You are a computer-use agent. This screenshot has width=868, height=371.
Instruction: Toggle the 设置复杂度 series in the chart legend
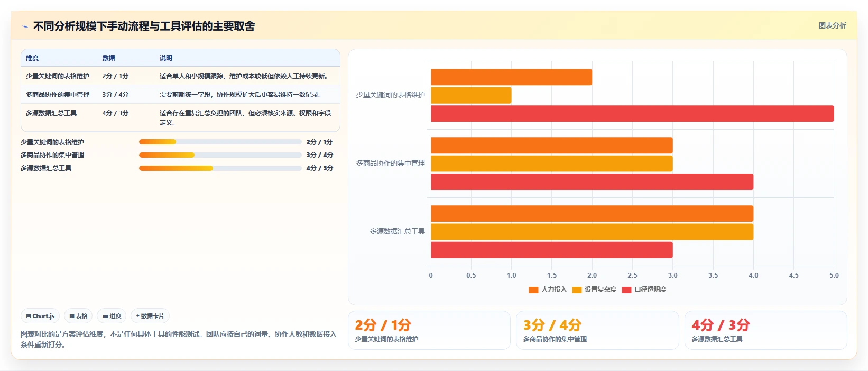point(594,289)
